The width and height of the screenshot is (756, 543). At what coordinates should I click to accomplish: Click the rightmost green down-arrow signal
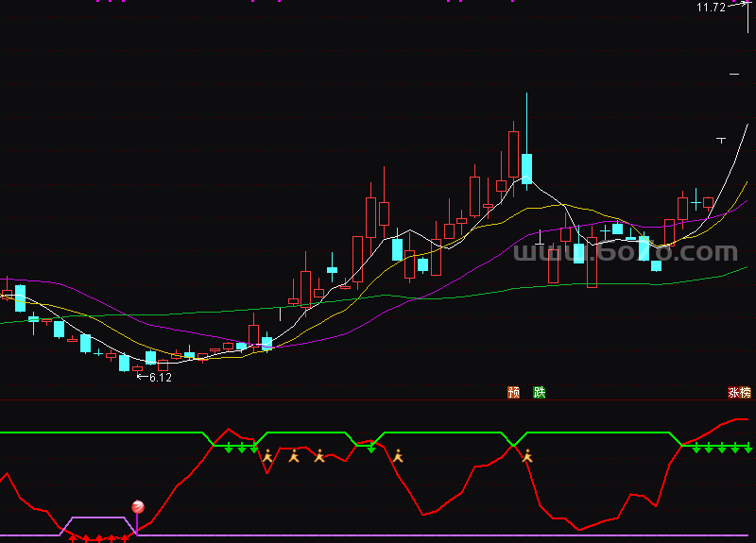pyautogui.click(x=747, y=448)
